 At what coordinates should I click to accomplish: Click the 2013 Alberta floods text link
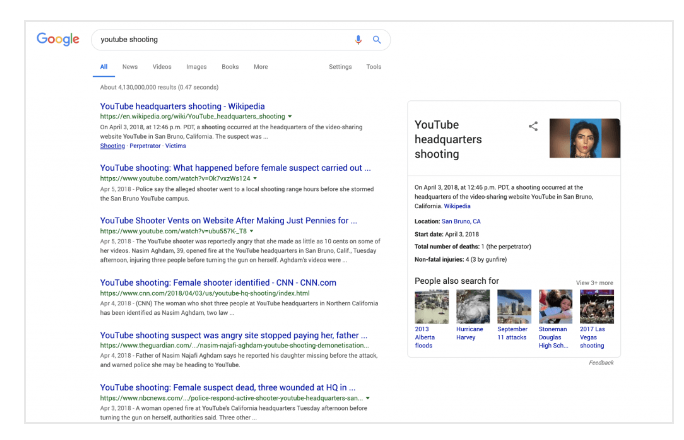tap(424, 337)
